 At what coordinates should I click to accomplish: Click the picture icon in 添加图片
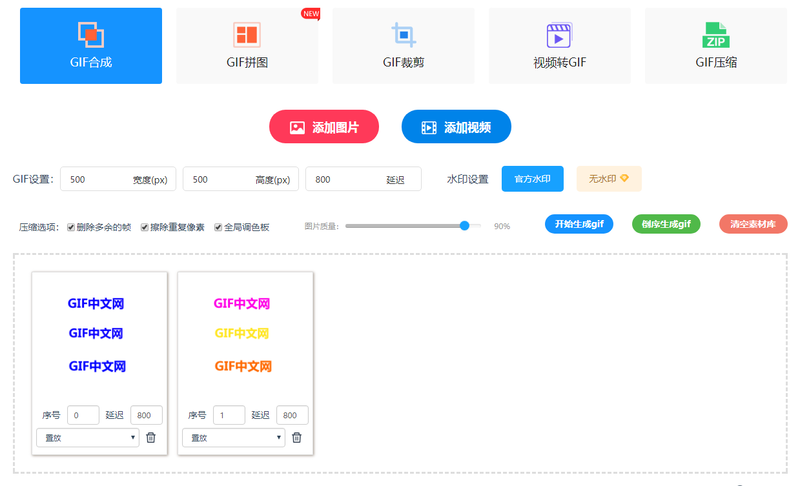click(x=297, y=127)
